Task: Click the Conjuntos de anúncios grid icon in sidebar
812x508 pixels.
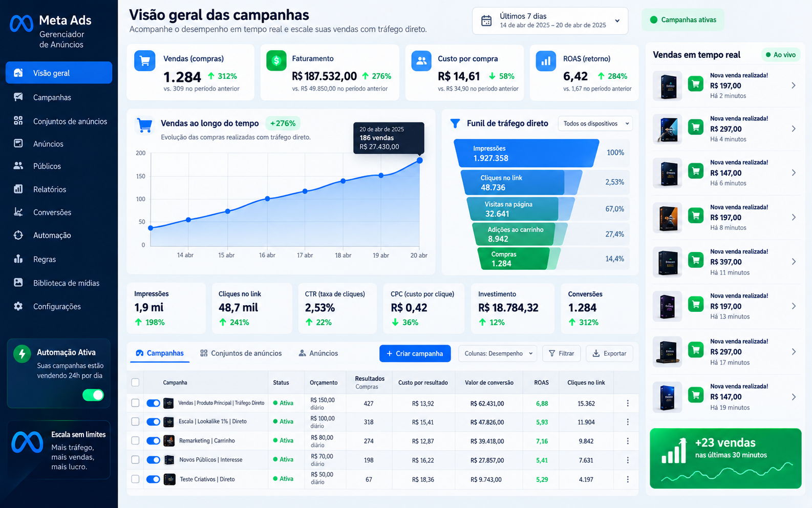Action: pyautogui.click(x=18, y=121)
